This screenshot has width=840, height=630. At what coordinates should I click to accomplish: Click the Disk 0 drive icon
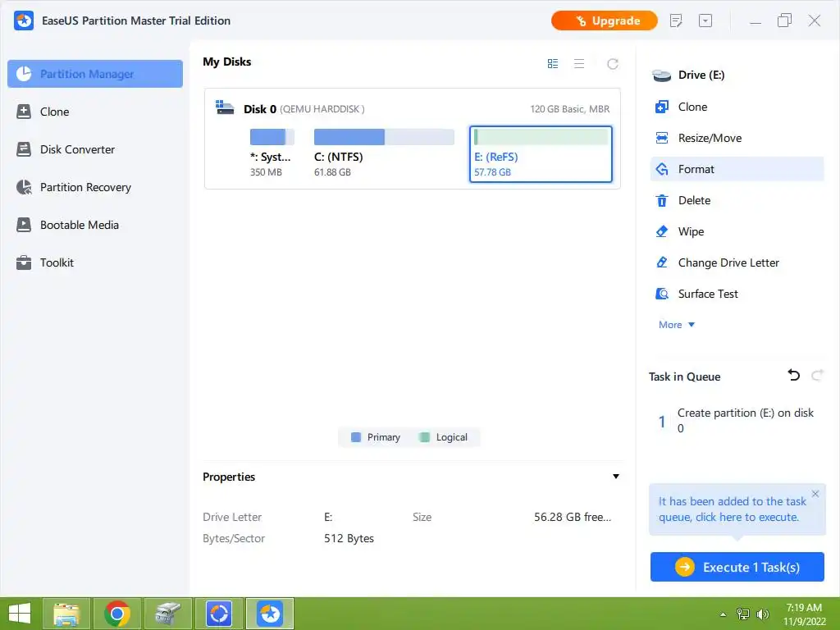click(x=225, y=107)
